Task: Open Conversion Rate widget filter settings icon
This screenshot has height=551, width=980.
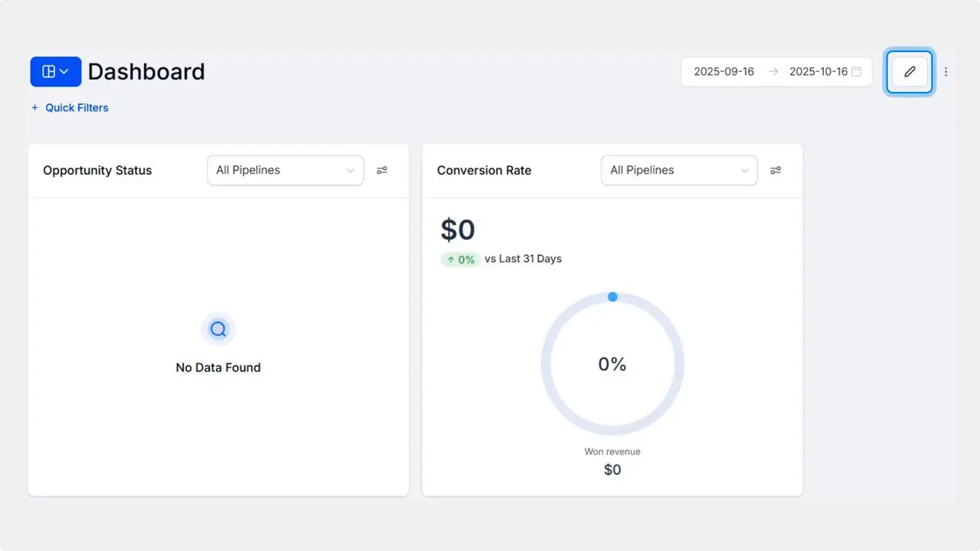Action: 776,171
